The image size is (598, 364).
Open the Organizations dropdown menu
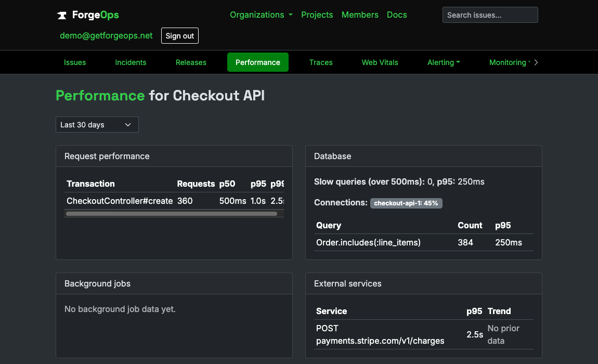pyautogui.click(x=261, y=15)
